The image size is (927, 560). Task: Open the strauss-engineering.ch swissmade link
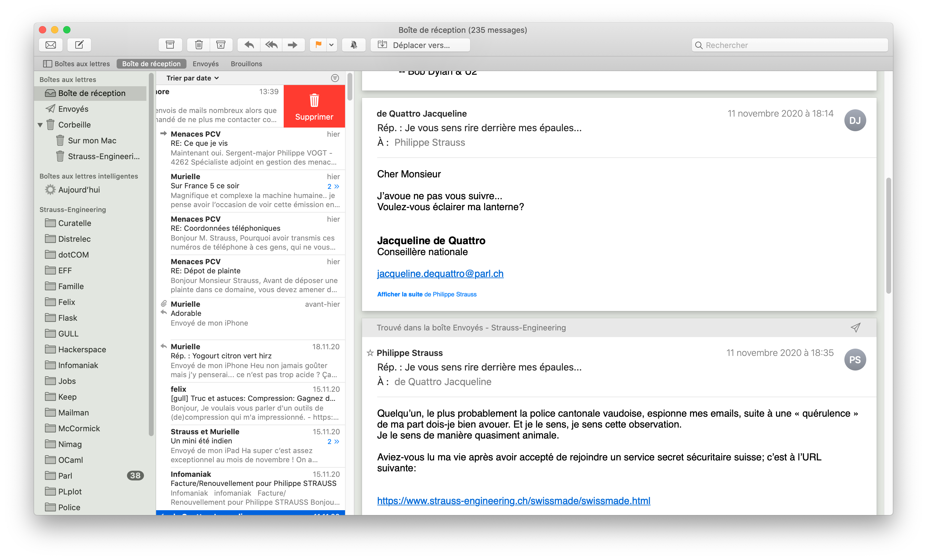(514, 501)
